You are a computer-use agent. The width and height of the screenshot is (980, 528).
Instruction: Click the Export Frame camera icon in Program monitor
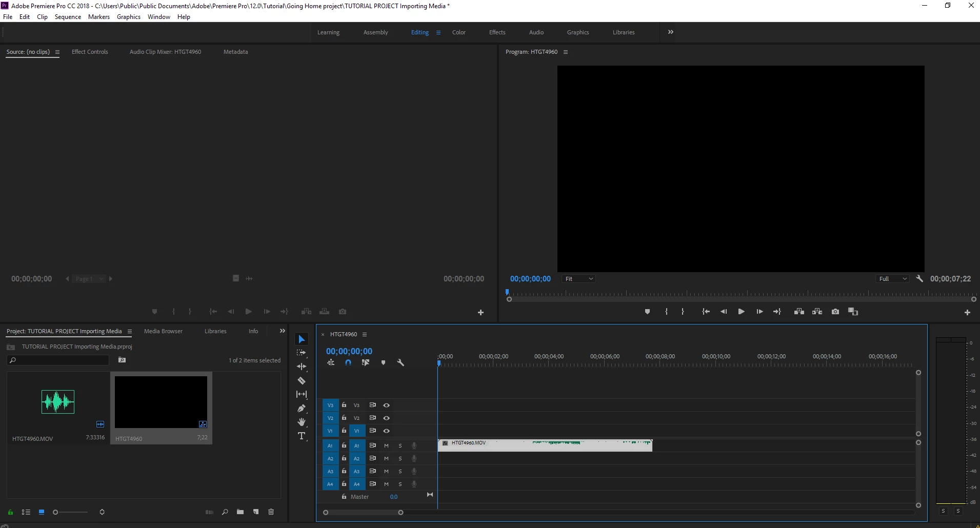835,311
